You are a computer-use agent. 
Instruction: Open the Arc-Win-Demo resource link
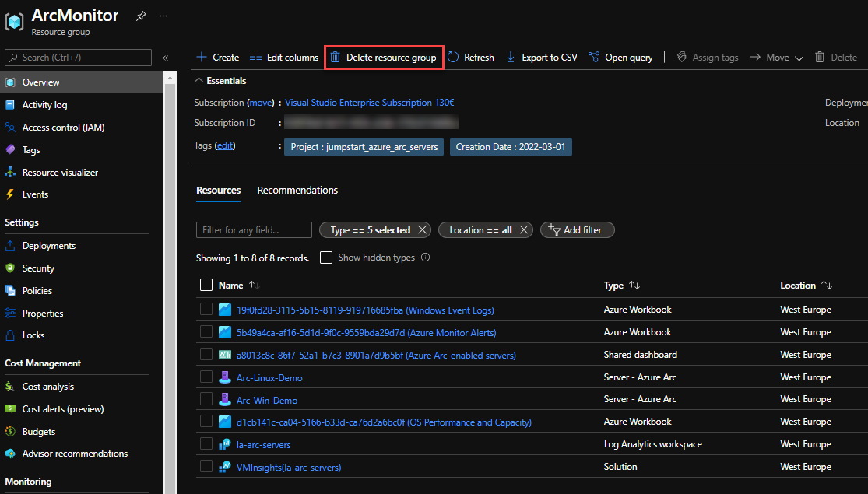[267, 400]
